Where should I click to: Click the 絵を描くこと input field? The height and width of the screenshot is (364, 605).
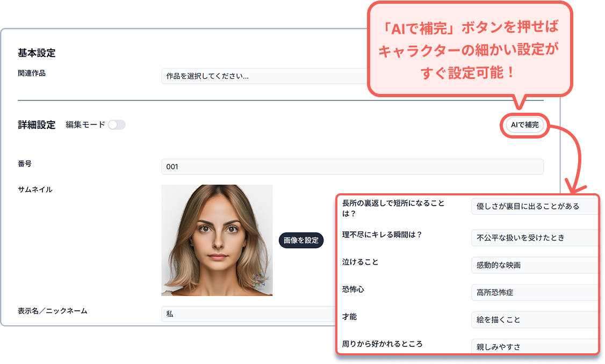tap(534, 319)
